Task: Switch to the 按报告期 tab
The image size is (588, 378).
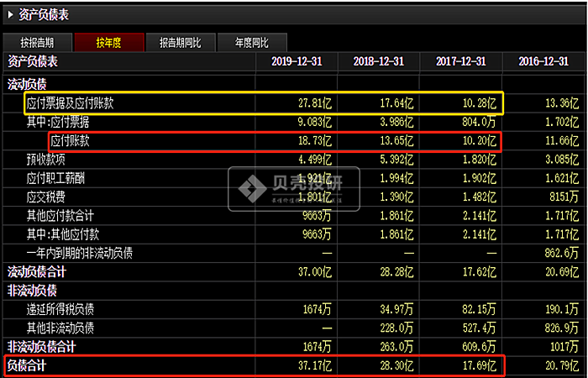Action: 37,43
